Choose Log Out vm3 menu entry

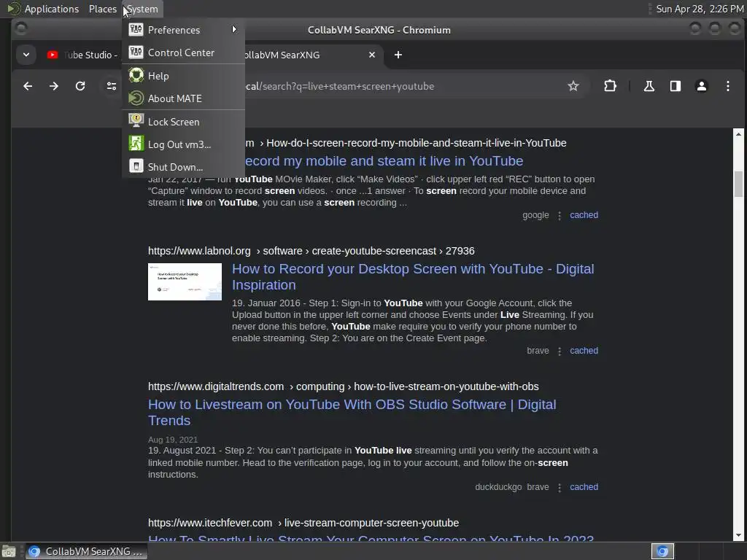point(183,144)
